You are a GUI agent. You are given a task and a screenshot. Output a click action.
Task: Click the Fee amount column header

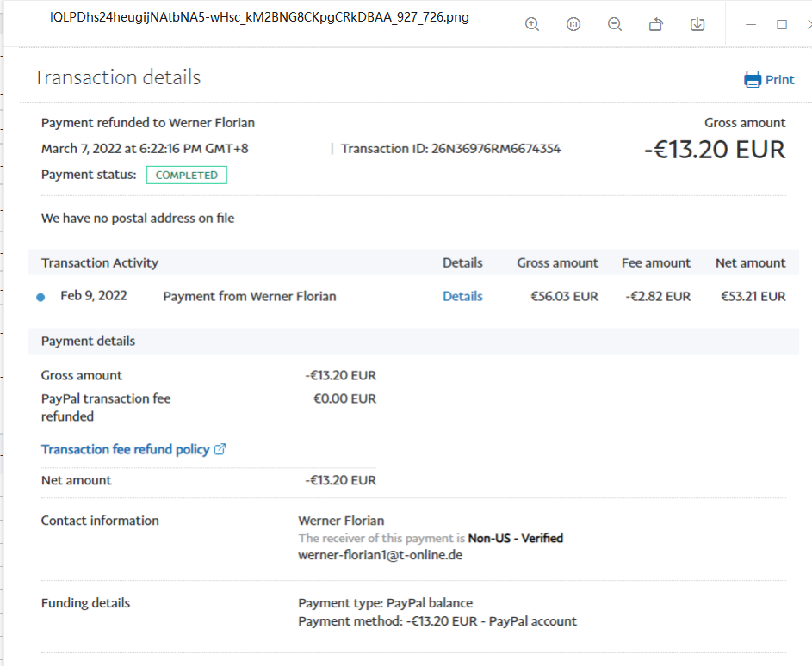pyautogui.click(x=655, y=262)
